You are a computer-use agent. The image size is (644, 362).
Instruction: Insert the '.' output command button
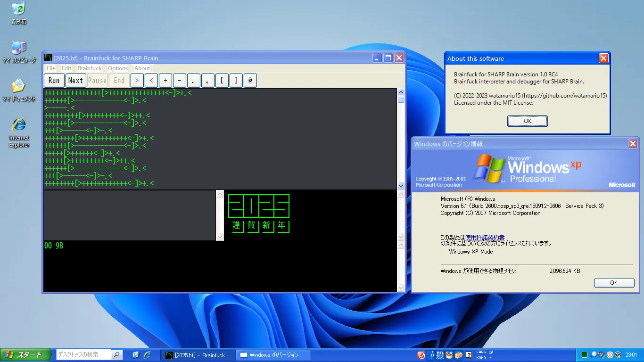point(194,81)
